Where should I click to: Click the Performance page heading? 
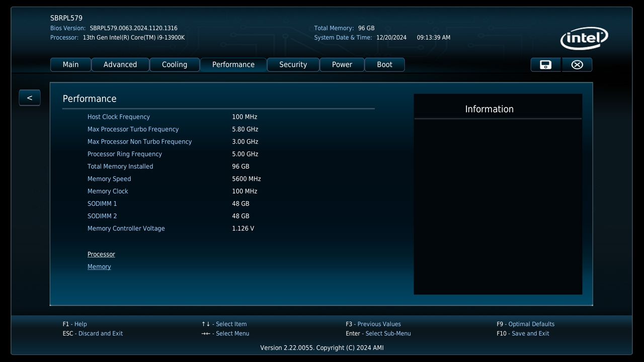click(90, 99)
